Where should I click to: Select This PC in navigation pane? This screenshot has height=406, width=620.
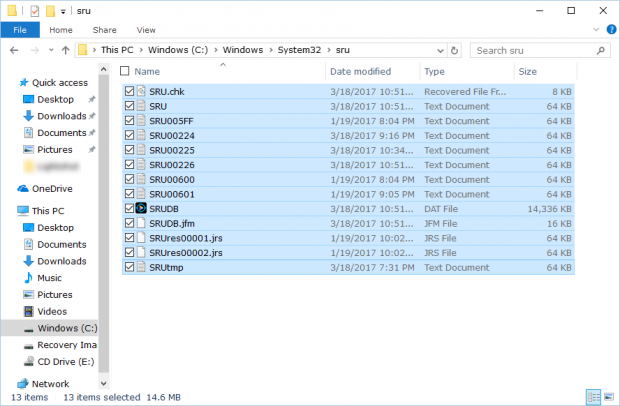[x=48, y=211]
